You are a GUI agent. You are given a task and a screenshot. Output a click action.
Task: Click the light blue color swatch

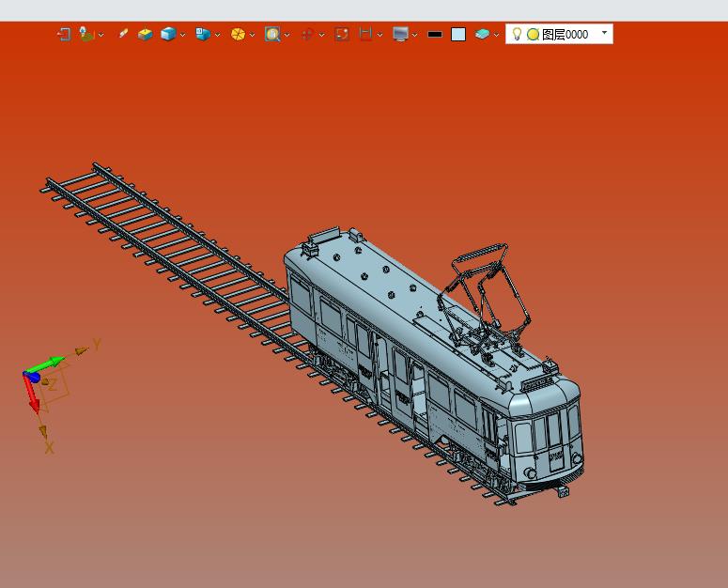pos(458,35)
